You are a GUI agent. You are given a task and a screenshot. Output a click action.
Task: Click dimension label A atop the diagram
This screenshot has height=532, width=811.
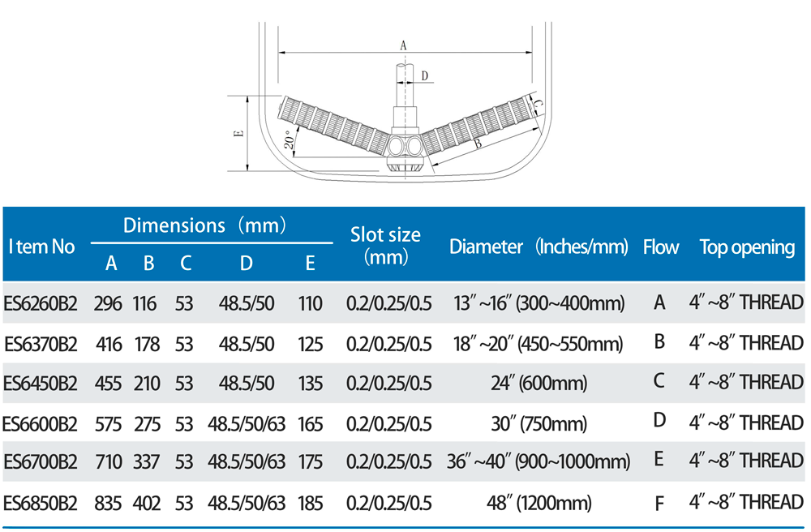coord(403,45)
